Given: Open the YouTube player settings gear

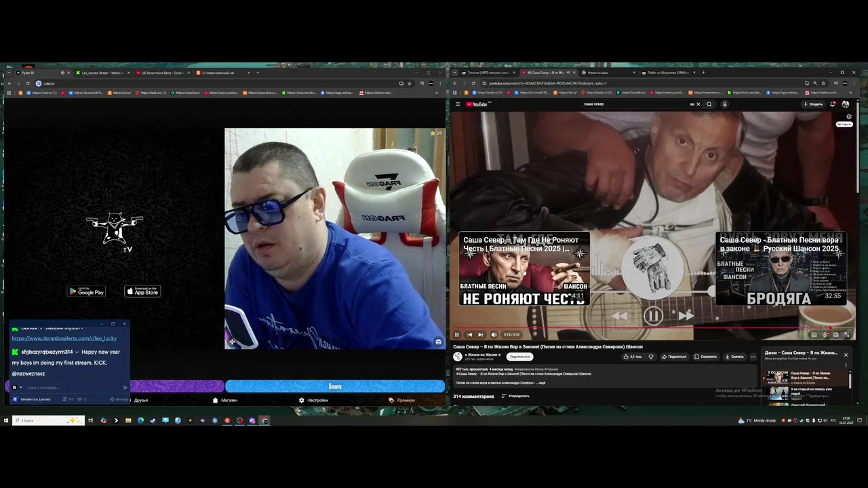Looking at the screenshot, I should pos(825,334).
